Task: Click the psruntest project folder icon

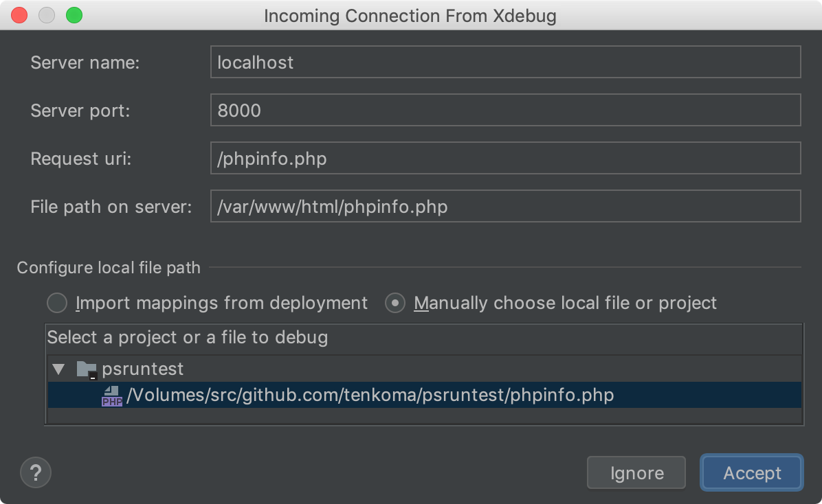Action: coord(87,369)
